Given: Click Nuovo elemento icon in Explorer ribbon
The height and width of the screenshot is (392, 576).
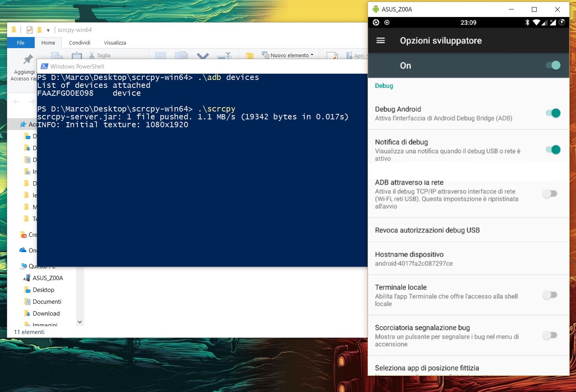Looking at the screenshot, I should [266, 55].
